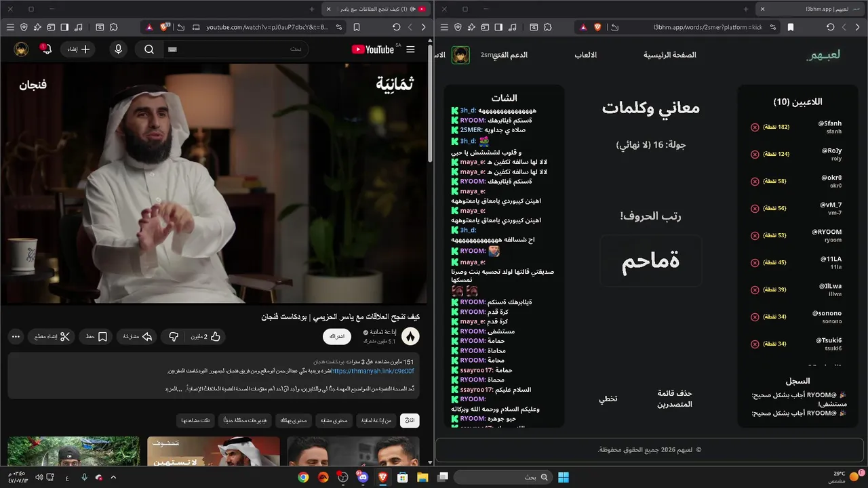Like the video with 2 مليون likes
The height and width of the screenshot is (488, 868).
tap(204, 337)
